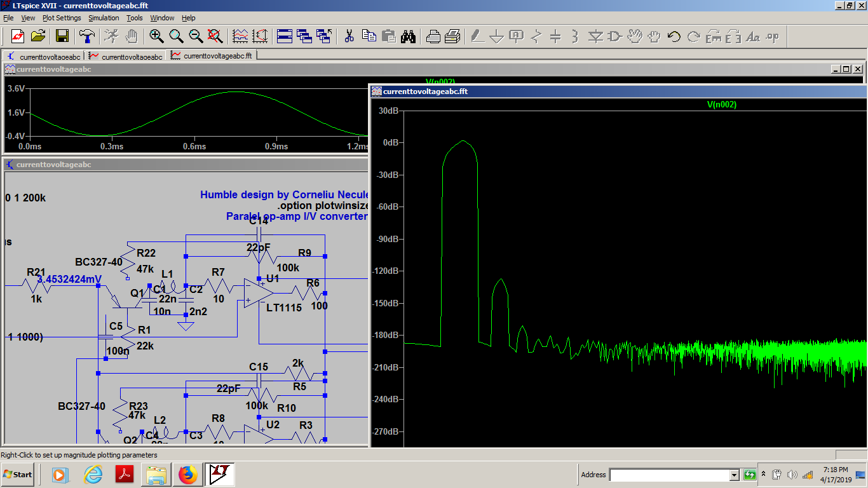The height and width of the screenshot is (488, 868).
Task: Click the Close All Windows icon
Action: pos(324,36)
